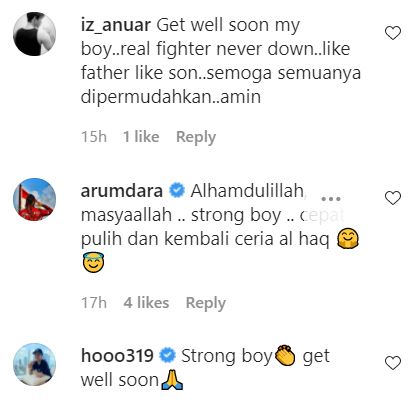
Task: Click the verified badge next to arumdara
Action: (177, 191)
